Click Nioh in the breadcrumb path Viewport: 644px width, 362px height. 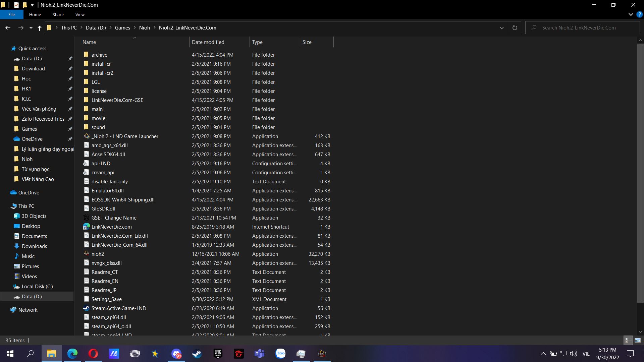(x=145, y=28)
